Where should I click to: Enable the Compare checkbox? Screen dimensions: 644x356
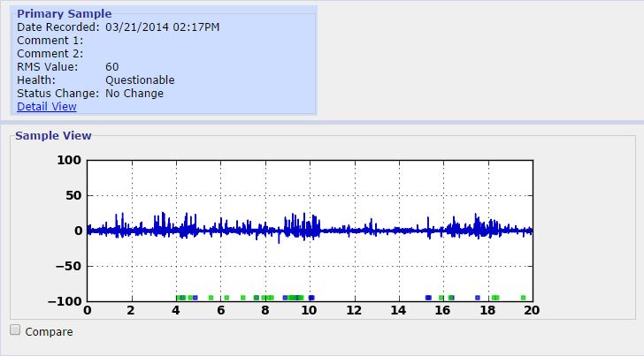[15, 329]
